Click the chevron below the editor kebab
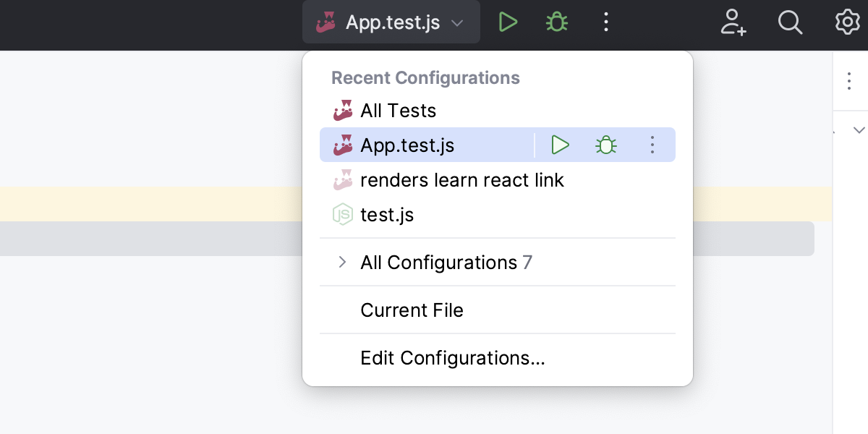 tap(858, 130)
